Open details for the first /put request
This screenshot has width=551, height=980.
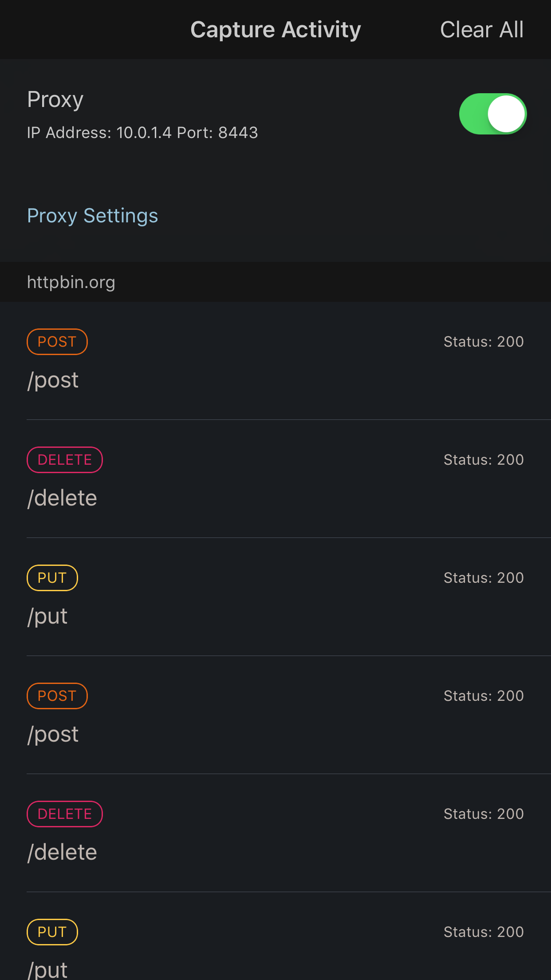(x=47, y=616)
